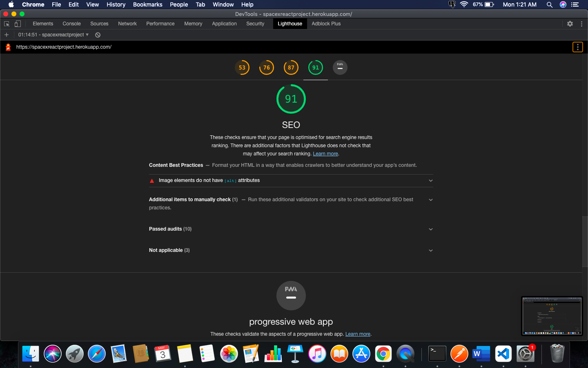Viewport: 588px width, 368px height.
Task: Switch to the Elements tab
Action: click(43, 24)
